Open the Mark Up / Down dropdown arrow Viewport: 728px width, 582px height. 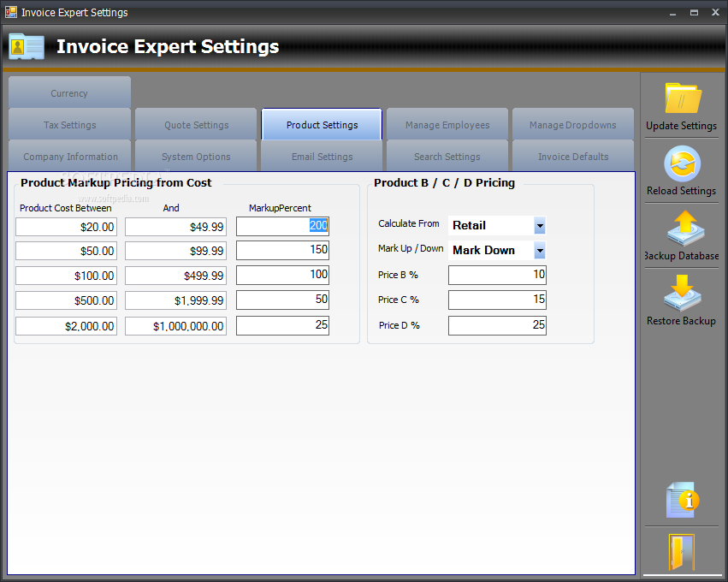tap(540, 251)
